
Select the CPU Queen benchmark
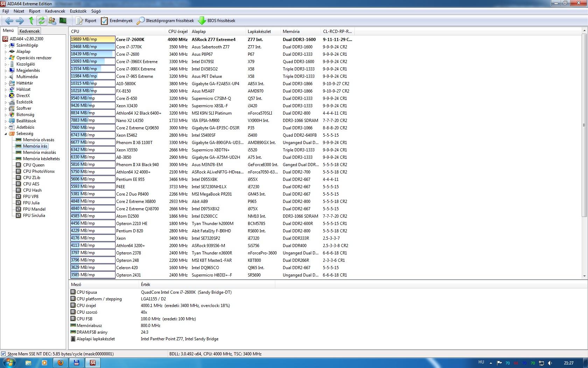34,165
